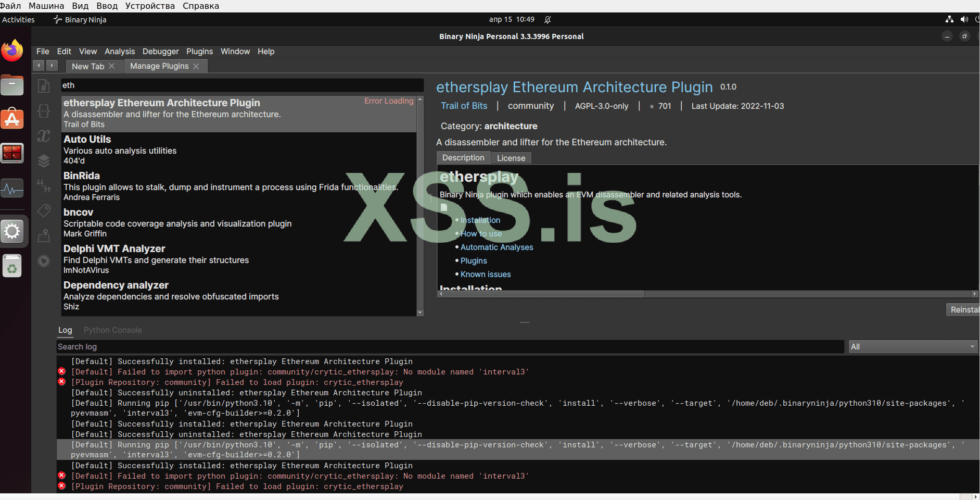Click the description pane scroll-right arrow
This screenshot has height=500, width=980.
pos(975,294)
